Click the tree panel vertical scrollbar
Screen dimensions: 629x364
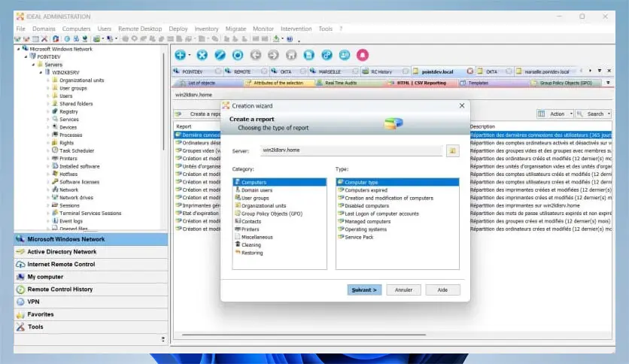coord(164,102)
